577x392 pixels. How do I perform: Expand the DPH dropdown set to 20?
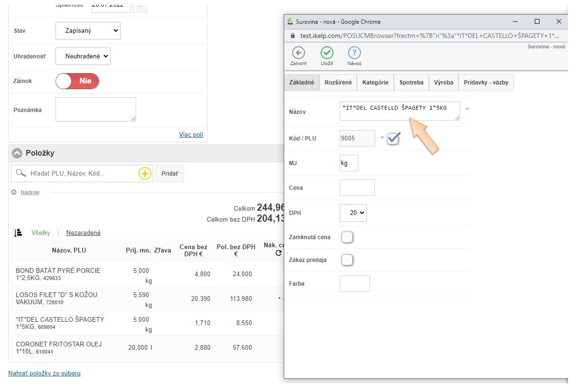point(353,213)
